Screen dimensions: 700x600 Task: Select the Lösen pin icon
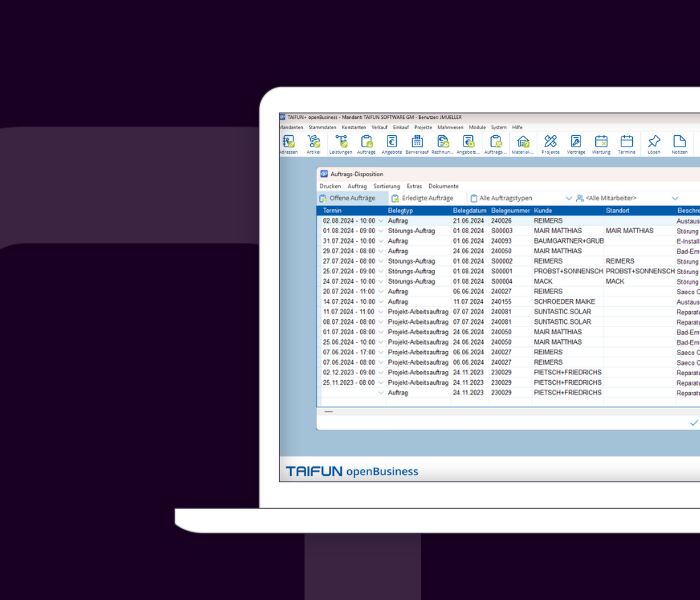(654, 143)
